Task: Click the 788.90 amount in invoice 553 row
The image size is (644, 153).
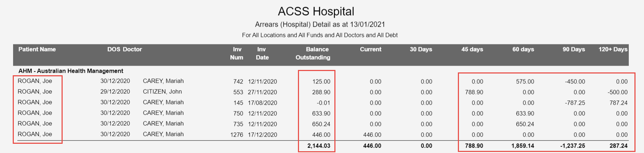Action: click(474, 92)
